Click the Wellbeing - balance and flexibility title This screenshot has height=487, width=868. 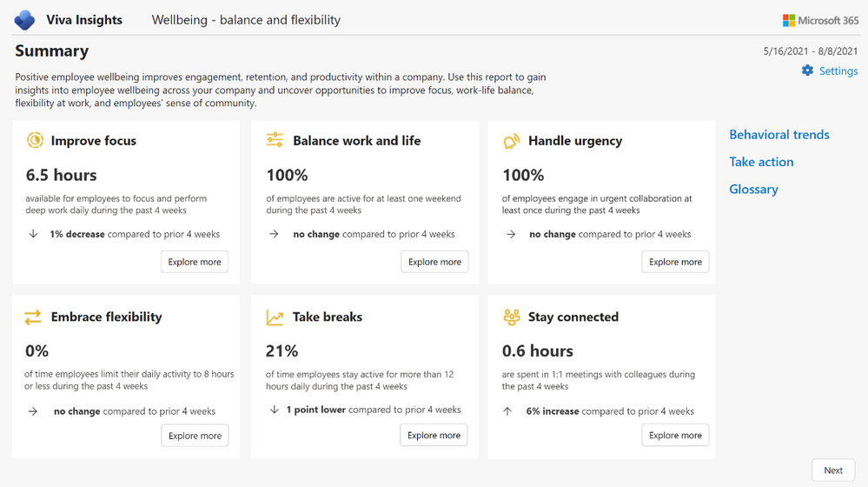tap(247, 20)
